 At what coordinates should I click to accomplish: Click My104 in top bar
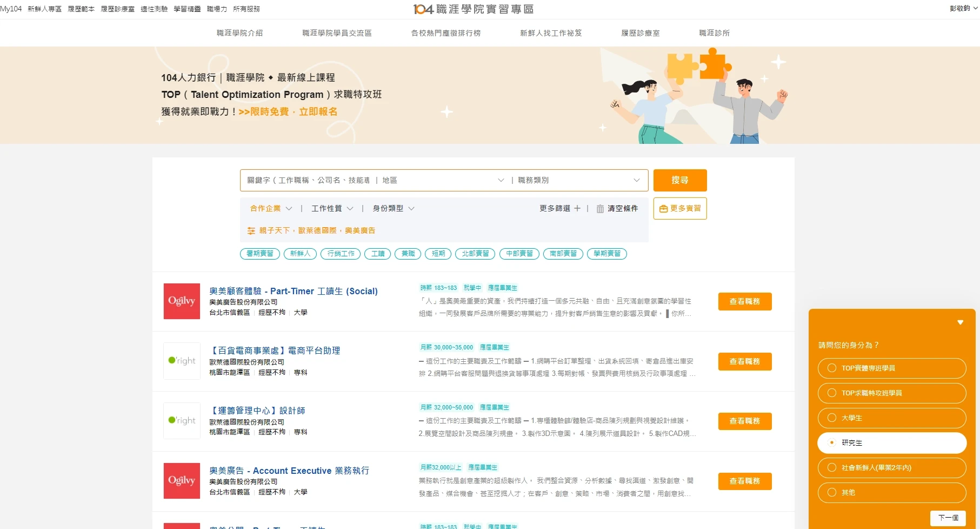tap(11, 9)
